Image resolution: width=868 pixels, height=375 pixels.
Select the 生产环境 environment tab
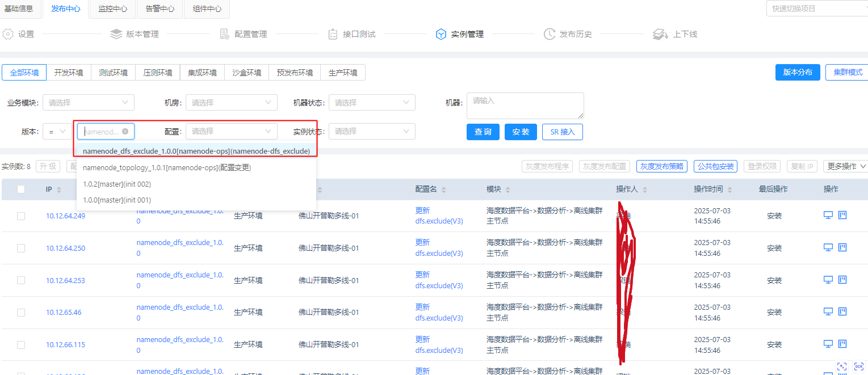(343, 73)
